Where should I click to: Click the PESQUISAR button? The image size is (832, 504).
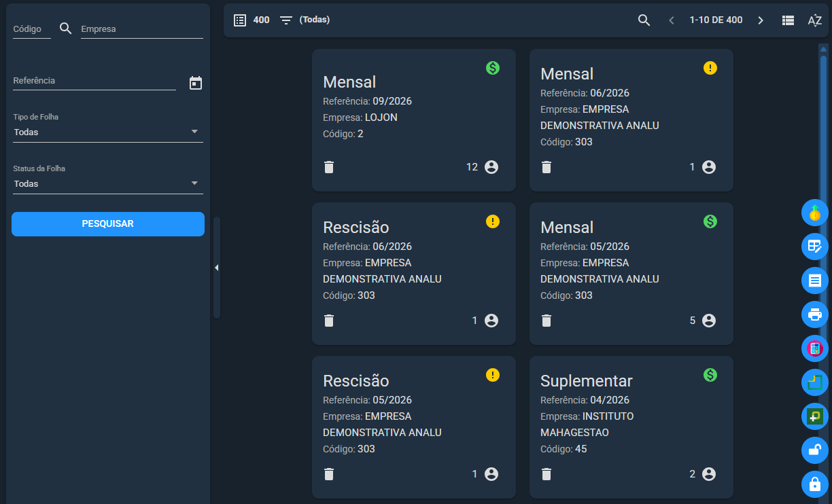108,223
